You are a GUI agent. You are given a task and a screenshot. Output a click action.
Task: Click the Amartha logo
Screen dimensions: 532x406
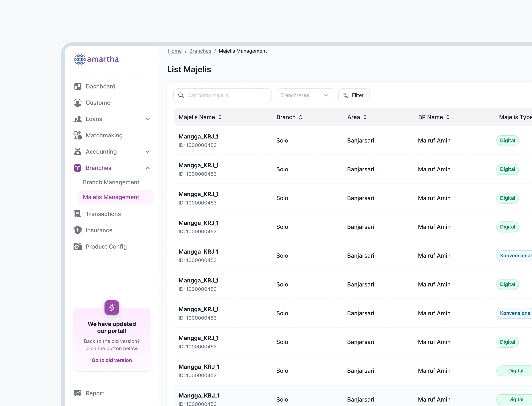97,59
